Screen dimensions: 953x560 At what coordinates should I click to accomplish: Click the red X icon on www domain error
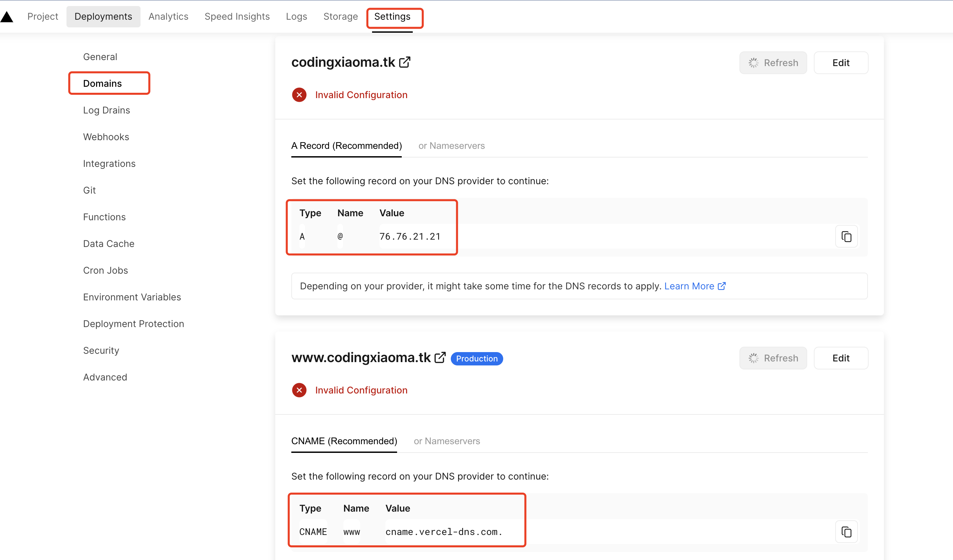[x=299, y=390]
